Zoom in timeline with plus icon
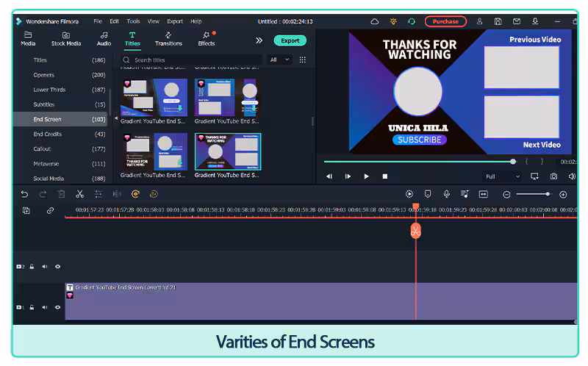 click(563, 194)
